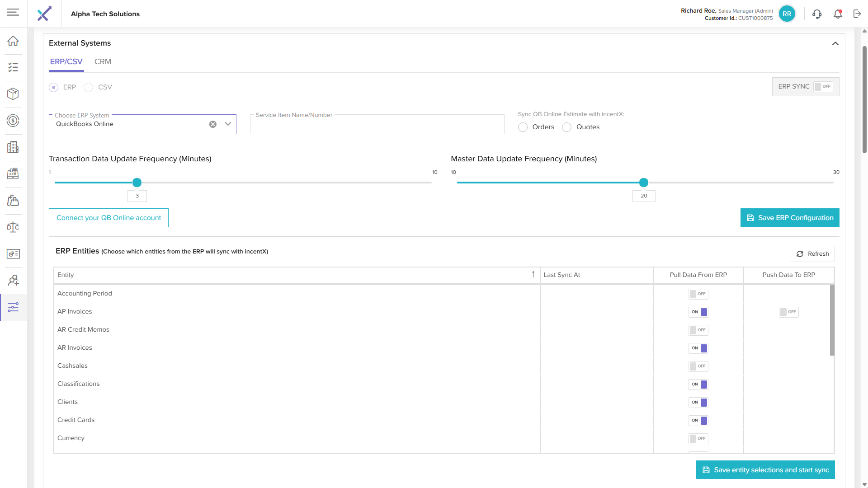Viewport: 868px width, 488px height.
Task: Open the hamburger menu
Action: (x=13, y=13)
